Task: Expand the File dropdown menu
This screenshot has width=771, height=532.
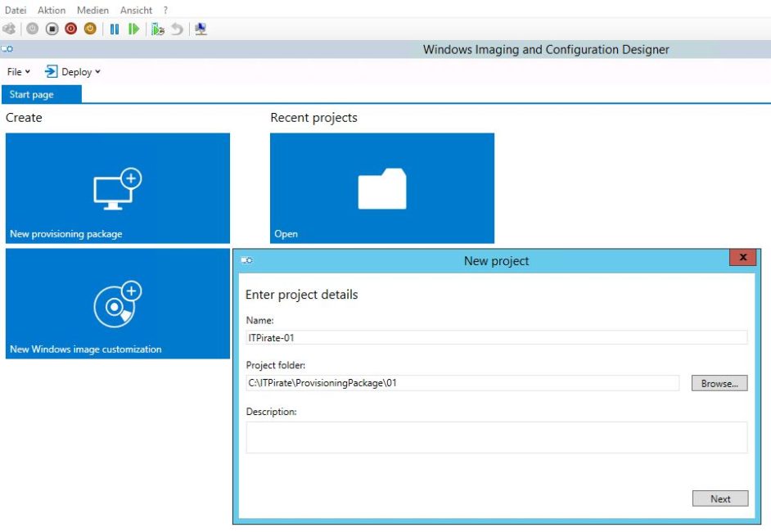Action: point(16,71)
